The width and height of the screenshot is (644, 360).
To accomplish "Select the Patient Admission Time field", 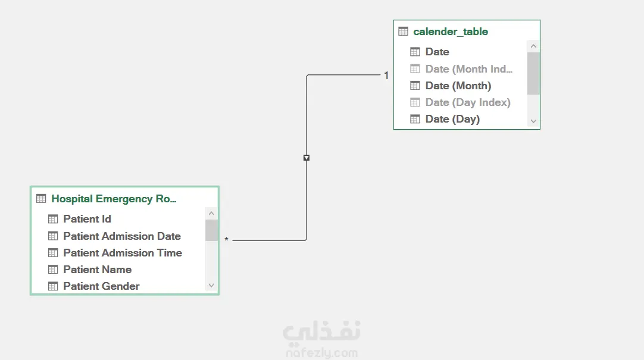I will [123, 253].
